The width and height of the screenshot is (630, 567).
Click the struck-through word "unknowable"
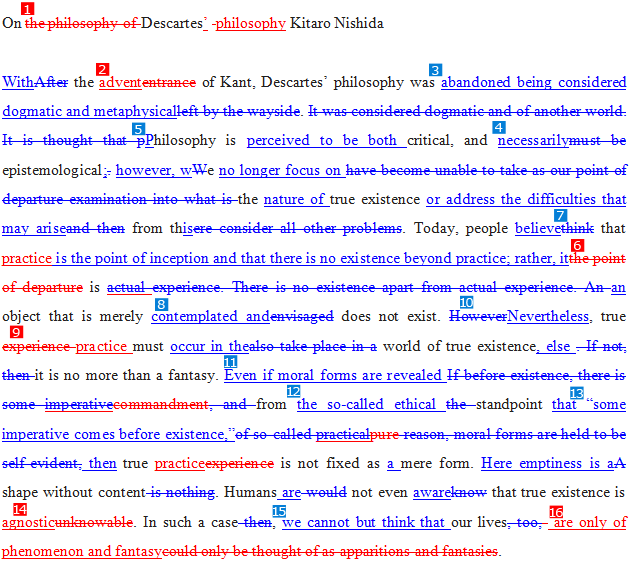tap(94, 522)
